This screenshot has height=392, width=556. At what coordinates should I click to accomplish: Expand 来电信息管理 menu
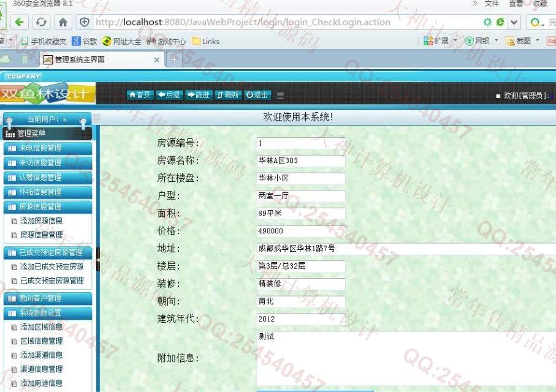[x=48, y=148]
